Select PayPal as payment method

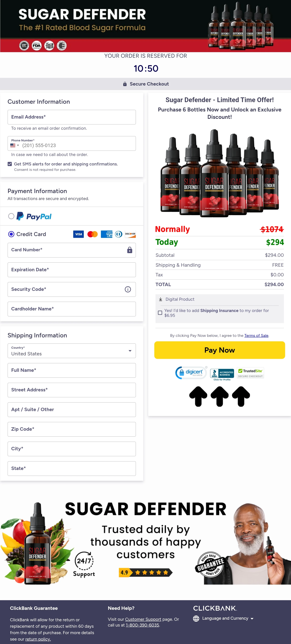click(x=11, y=216)
